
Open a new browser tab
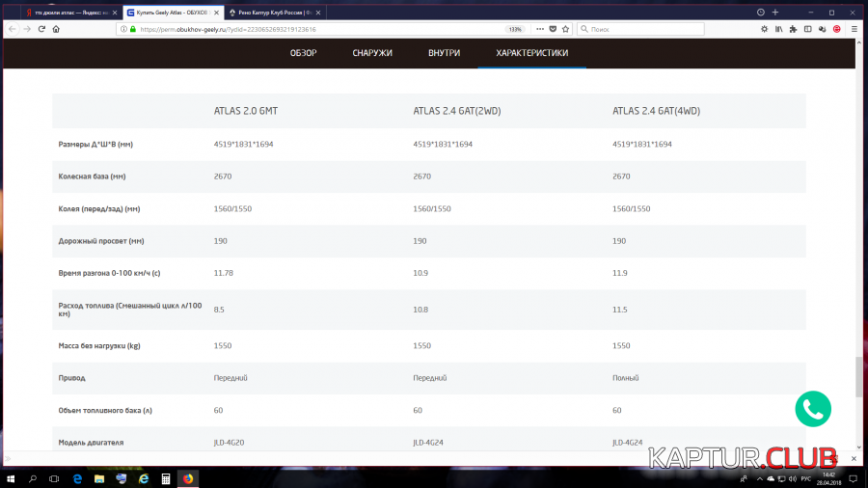[774, 13]
